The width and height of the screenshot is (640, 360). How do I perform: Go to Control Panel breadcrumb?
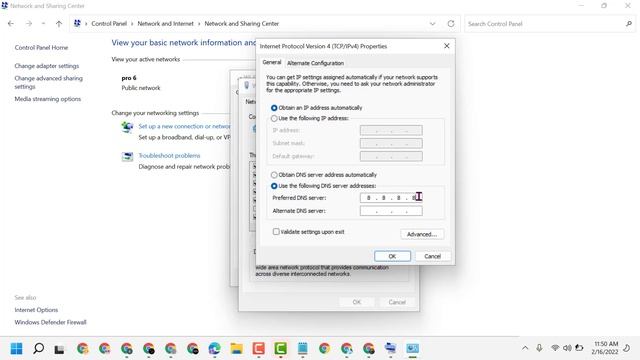109,24
